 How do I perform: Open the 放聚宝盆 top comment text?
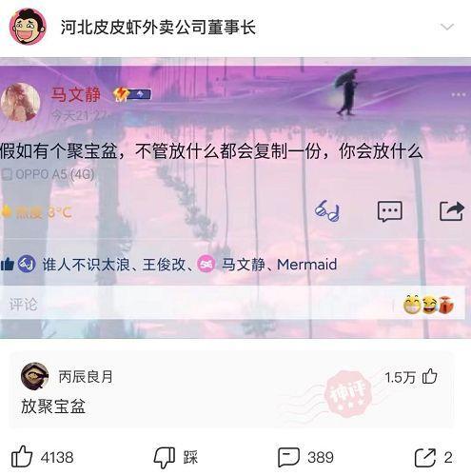tap(53, 407)
